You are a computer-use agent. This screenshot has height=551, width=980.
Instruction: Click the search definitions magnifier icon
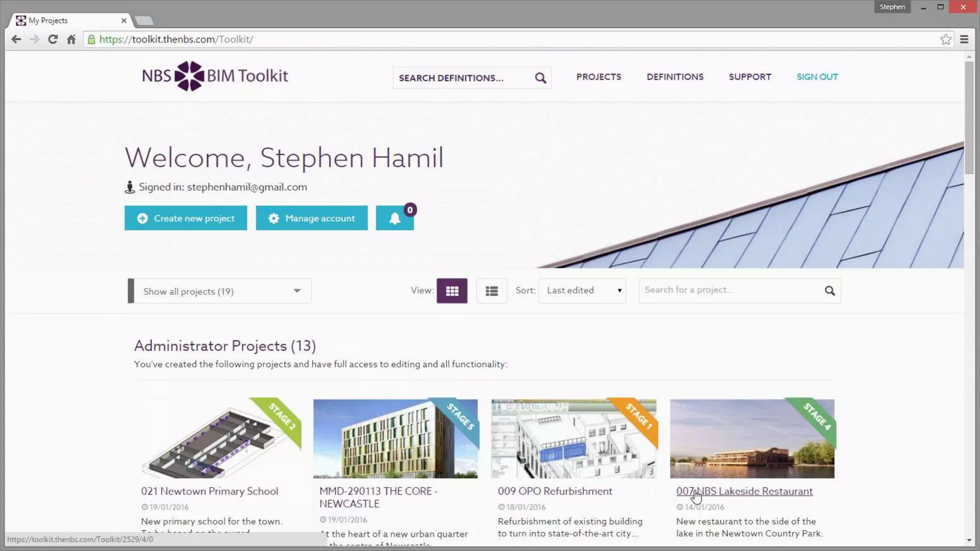540,78
